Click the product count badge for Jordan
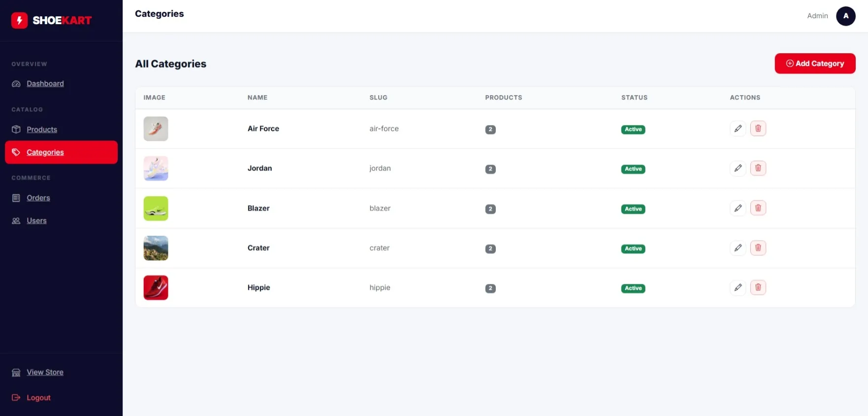Screen dimensions: 868x416 (490, 169)
